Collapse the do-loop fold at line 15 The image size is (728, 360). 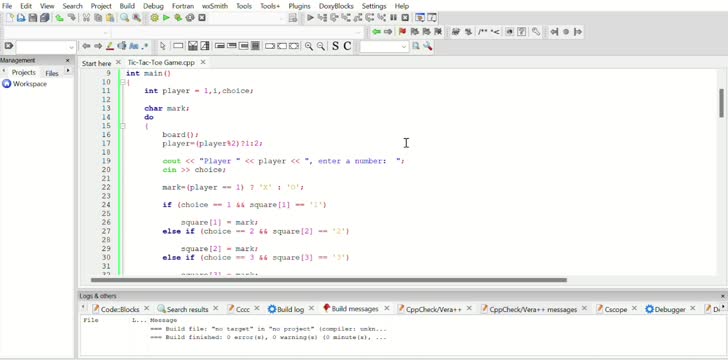pos(123,126)
